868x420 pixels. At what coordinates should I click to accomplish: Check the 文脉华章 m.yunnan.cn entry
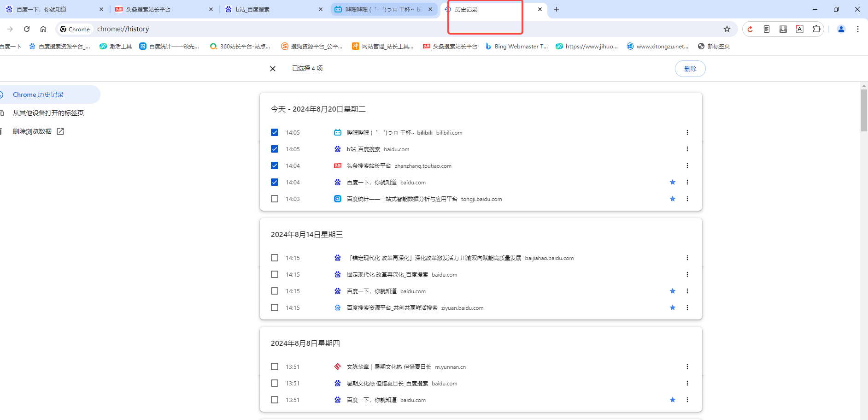click(x=275, y=367)
